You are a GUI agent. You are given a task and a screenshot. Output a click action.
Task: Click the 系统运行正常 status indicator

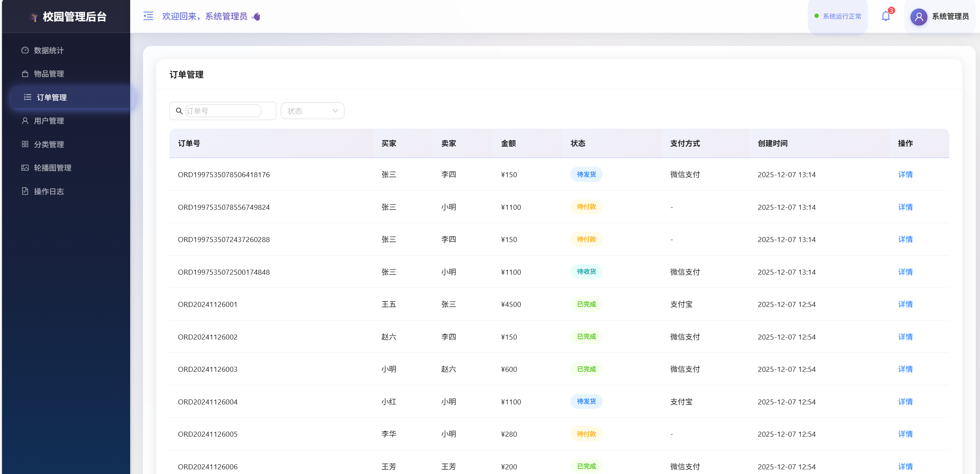[x=838, y=16]
